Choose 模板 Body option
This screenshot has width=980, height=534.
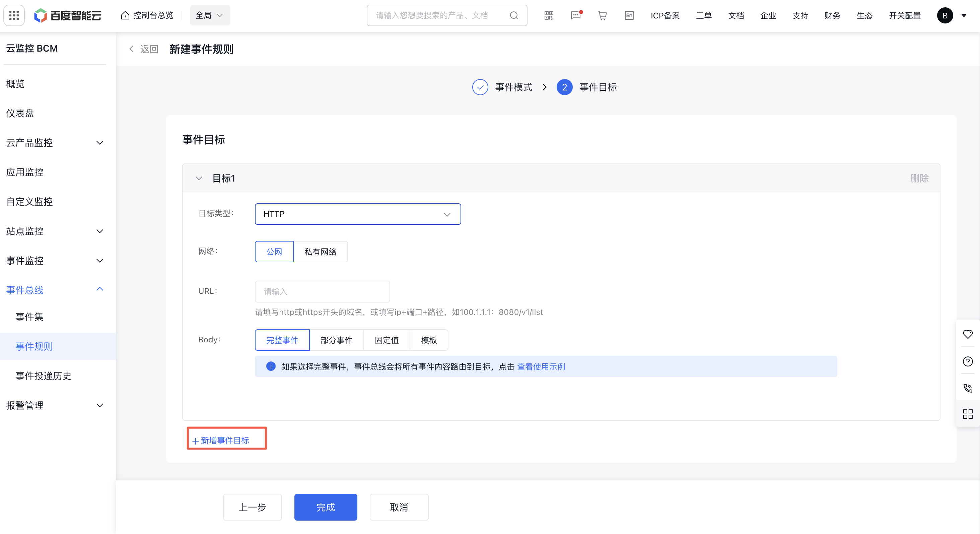pos(429,340)
